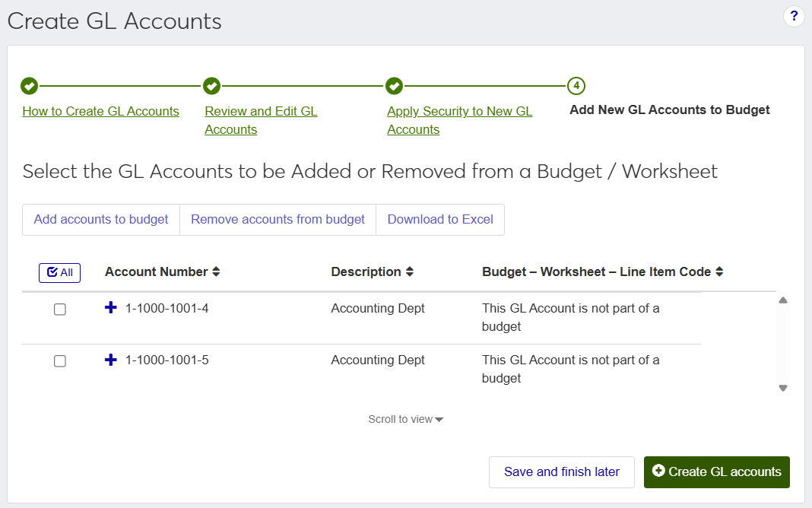Select Remove accounts from budget
The image size is (812, 508).
coord(278,220)
